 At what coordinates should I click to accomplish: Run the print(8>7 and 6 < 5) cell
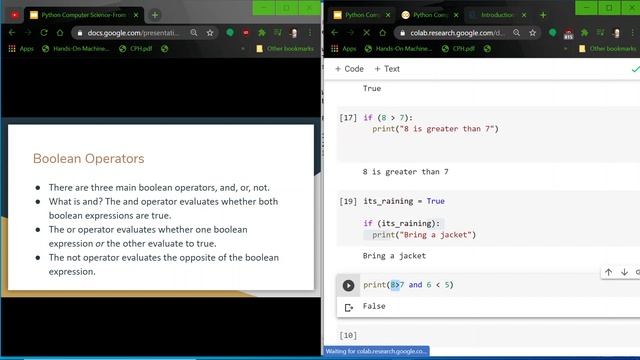[348, 285]
